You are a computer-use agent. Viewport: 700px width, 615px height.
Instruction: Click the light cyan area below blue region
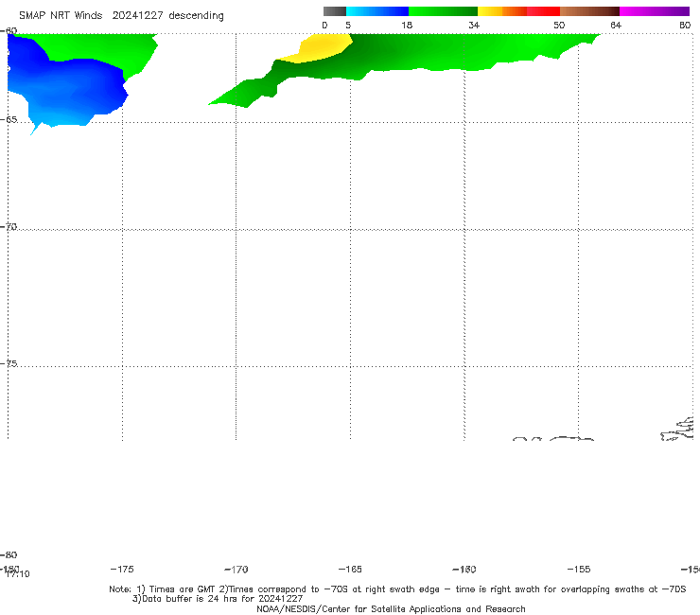(58, 120)
